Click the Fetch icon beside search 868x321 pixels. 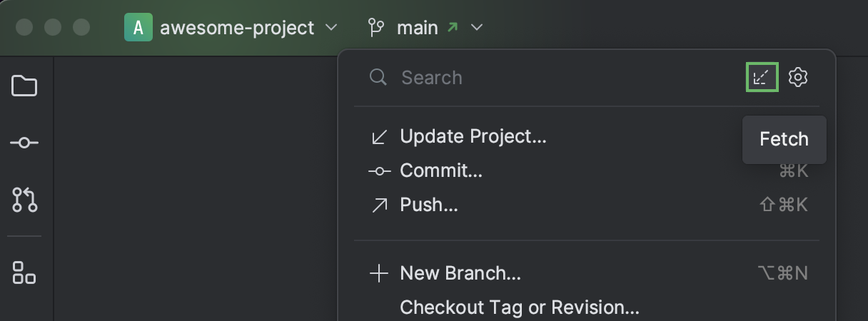(762, 77)
